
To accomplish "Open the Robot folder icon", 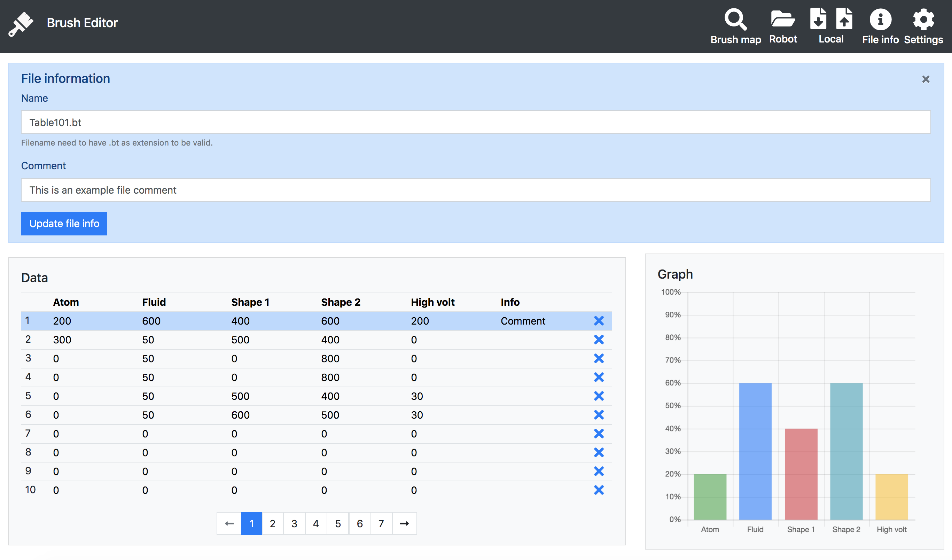I will [x=783, y=19].
